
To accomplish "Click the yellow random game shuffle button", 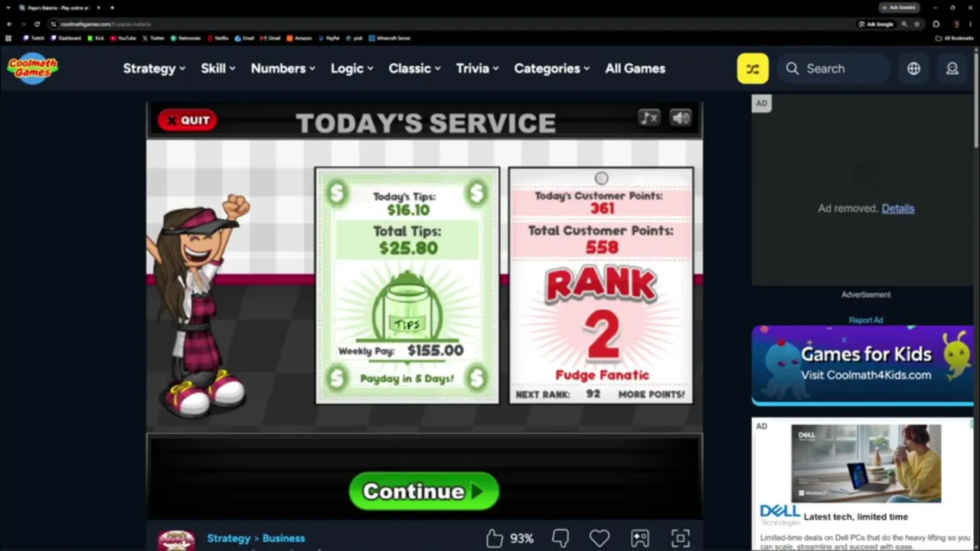I will click(x=753, y=68).
